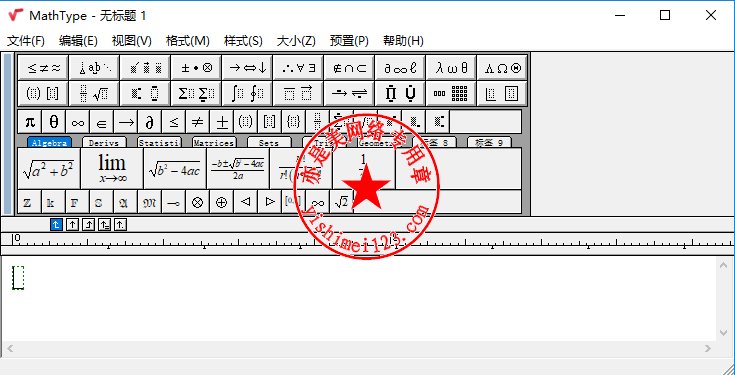Insert blackboard-bold k symbol
Image resolution: width=735 pixels, height=375 pixels.
pos(54,202)
